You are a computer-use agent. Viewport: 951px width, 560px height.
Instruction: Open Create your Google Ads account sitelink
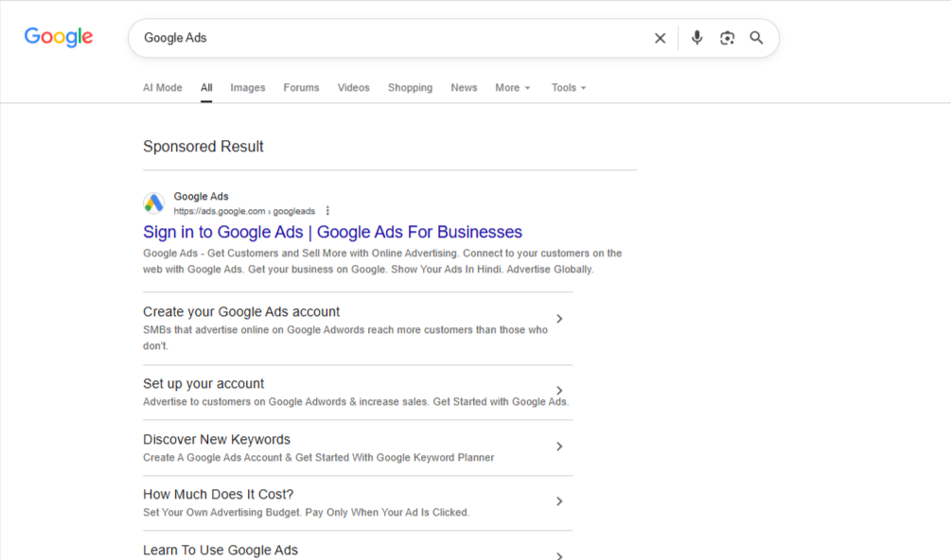click(241, 311)
